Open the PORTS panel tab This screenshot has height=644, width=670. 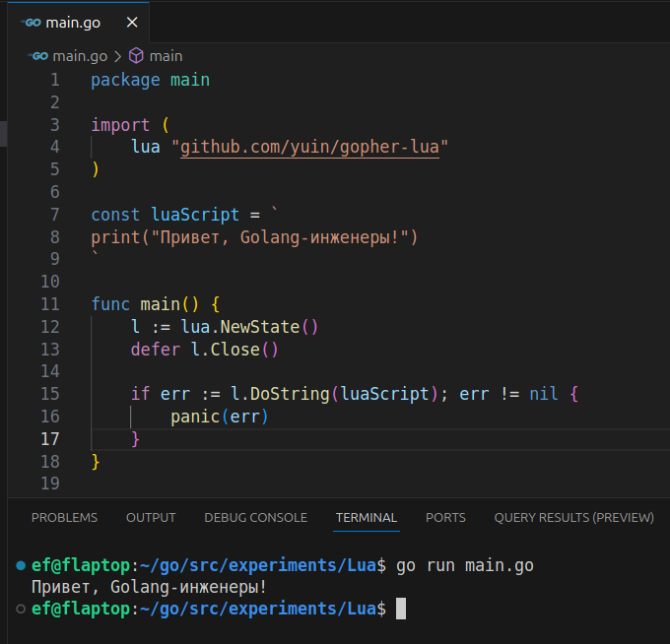(445, 518)
